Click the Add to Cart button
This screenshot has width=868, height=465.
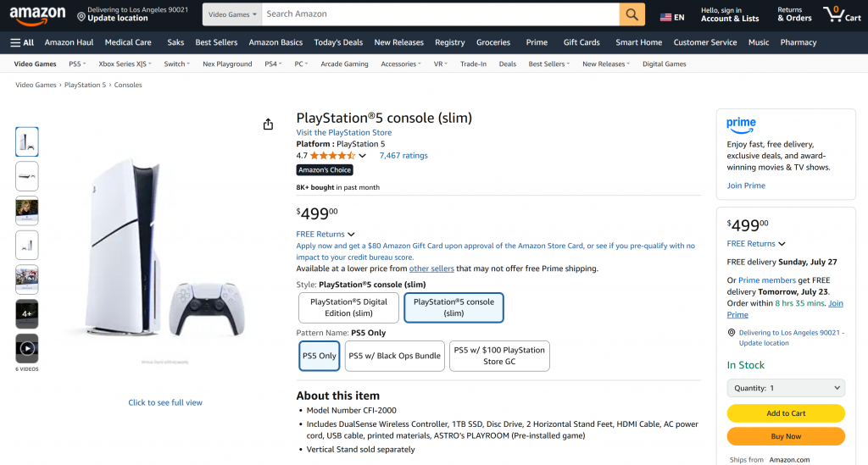[x=786, y=413]
